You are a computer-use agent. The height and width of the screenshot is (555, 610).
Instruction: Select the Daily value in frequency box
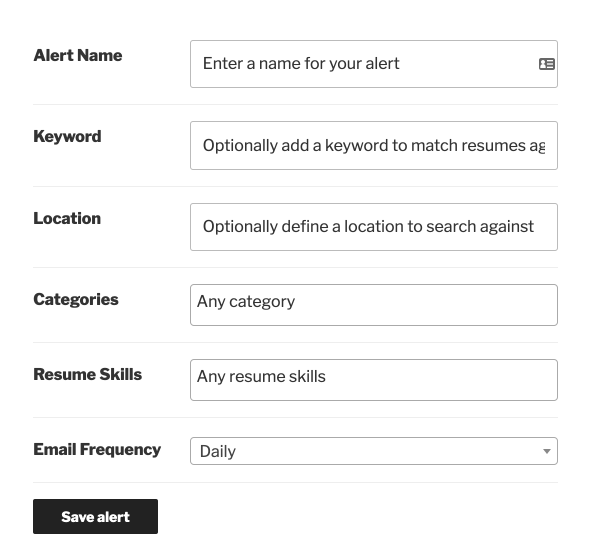pyautogui.click(x=217, y=452)
